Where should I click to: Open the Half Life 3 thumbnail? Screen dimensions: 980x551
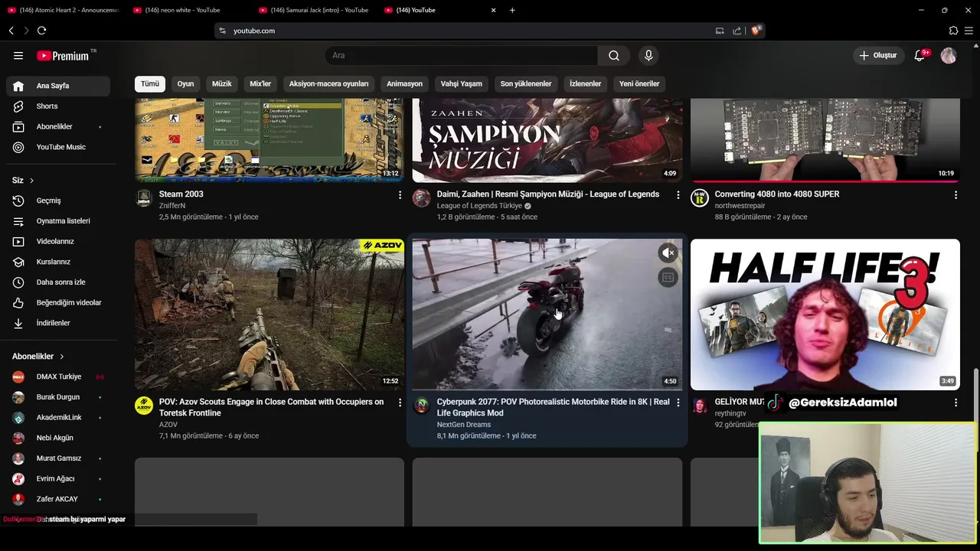825,315
